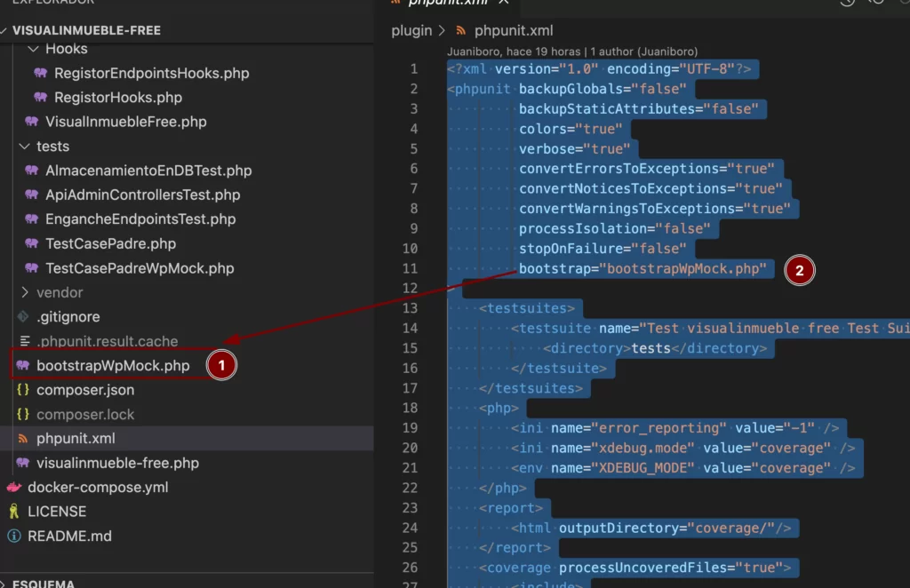Open docker-compose.yml file
Image resolution: width=910 pixels, height=588 pixels.
pos(98,487)
